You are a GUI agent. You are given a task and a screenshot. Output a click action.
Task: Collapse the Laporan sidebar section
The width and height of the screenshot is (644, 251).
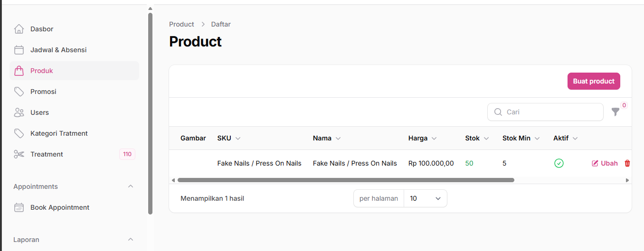[131, 240]
